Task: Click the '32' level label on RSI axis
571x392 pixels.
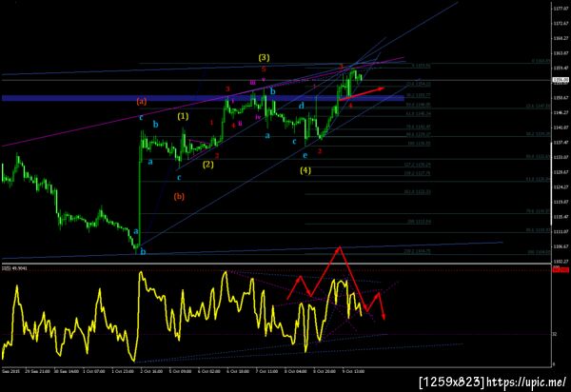Action: coord(555,334)
